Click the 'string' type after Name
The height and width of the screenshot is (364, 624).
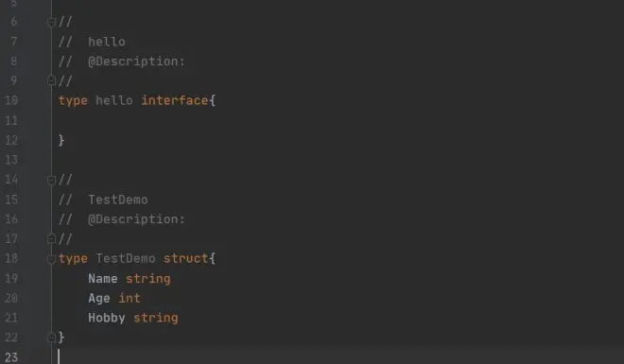[x=148, y=279]
